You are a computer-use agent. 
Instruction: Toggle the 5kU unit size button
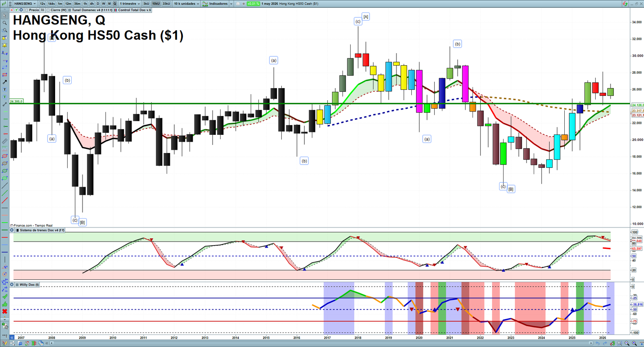point(146,4)
